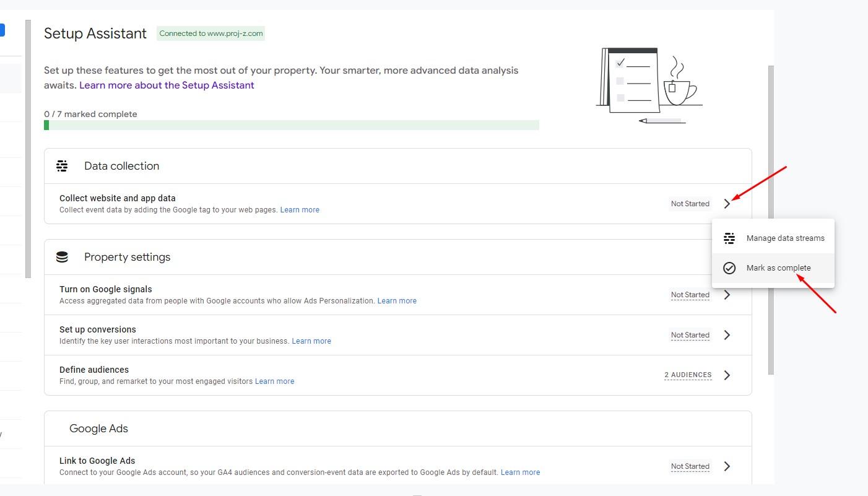Click the Property settings database icon
The width and height of the screenshot is (868, 496).
(x=62, y=257)
